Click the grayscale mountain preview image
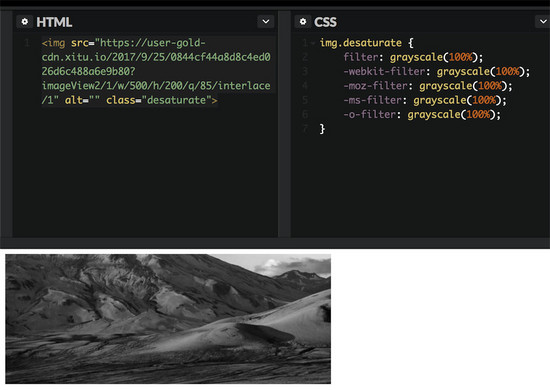The image size is (550, 390). pyautogui.click(x=168, y=319)
